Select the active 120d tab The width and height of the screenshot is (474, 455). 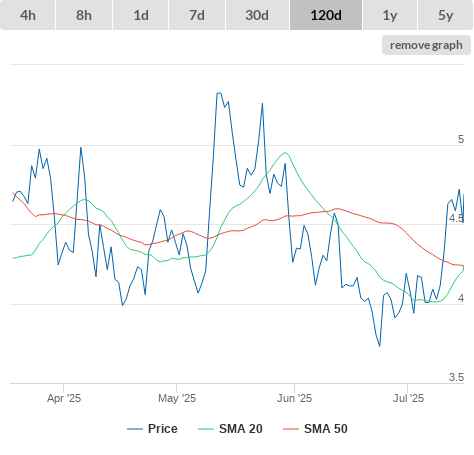point(326,15)
